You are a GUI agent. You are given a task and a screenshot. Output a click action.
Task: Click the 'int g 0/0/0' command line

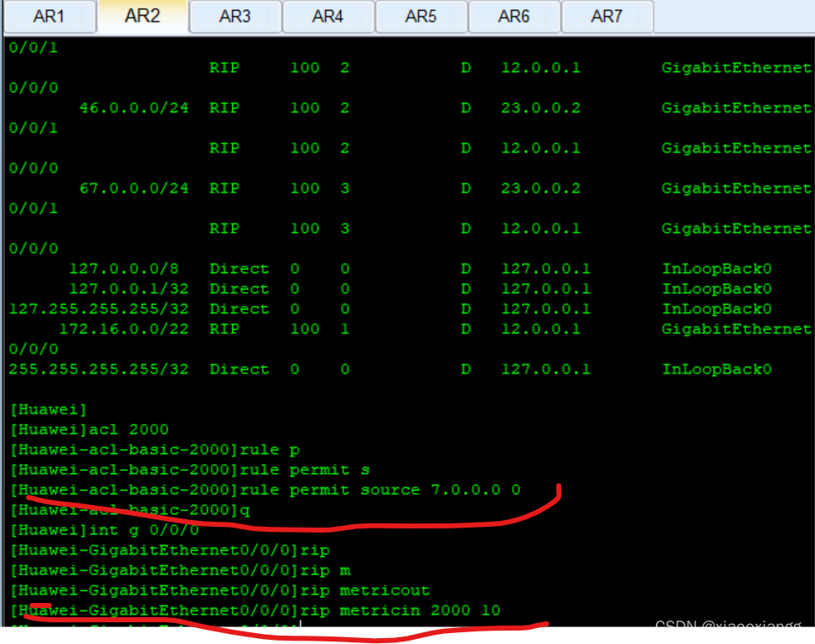tap(105, 530)
